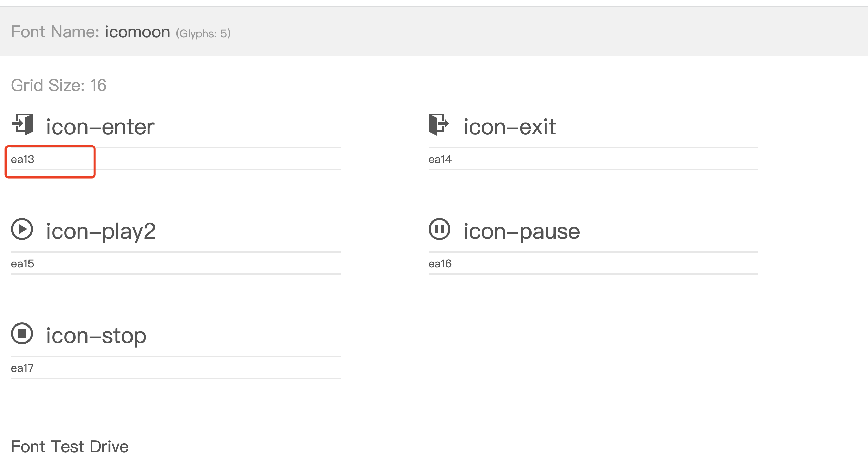This screenshot has height=467, width=868.
Task: Select the icon-stop class name text
Action: pyautogui.click(x=96, y=336)
